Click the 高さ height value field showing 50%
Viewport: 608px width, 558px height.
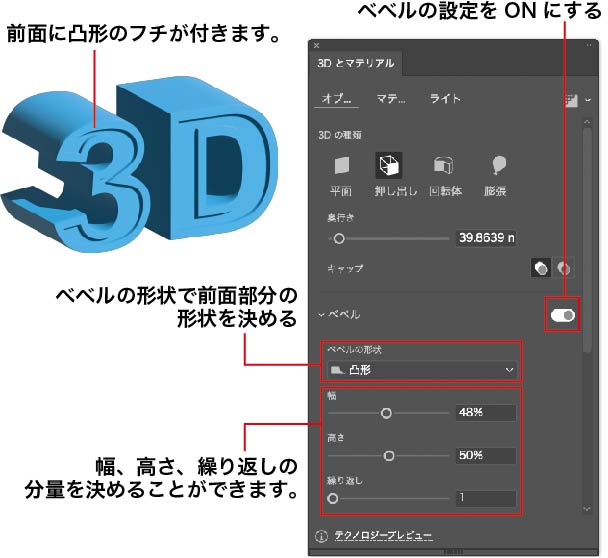pyautogui.click(x=486, y=455)
